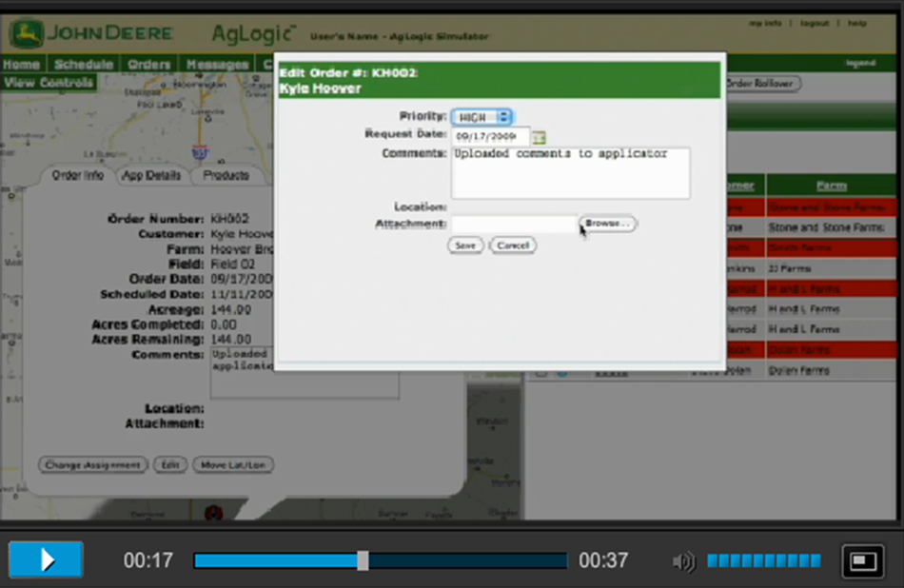The width and height of the screenshot is (904, 588).
Task: Cancel the Edit Order dialog
Action: [513, 245]
